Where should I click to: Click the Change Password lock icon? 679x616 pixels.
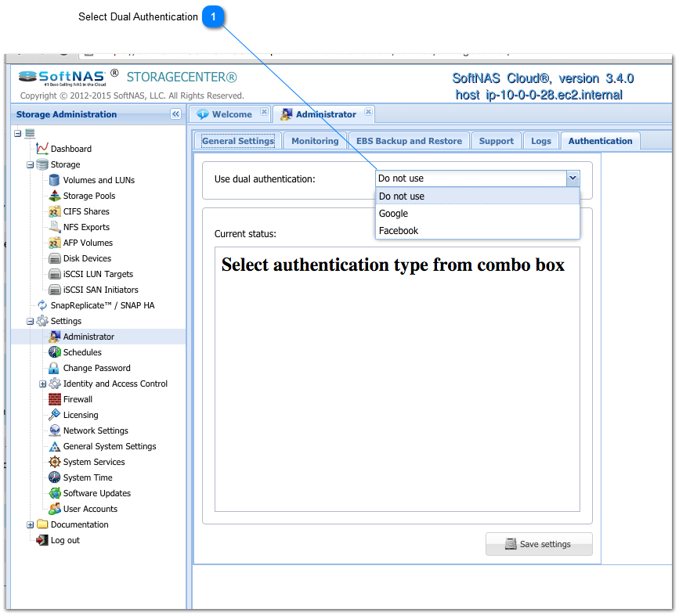point(55,368)
